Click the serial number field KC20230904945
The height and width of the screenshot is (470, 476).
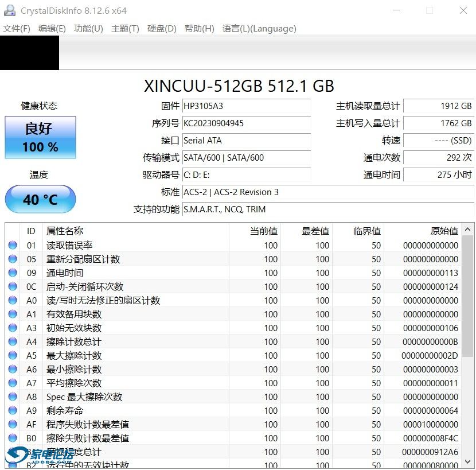247,123
